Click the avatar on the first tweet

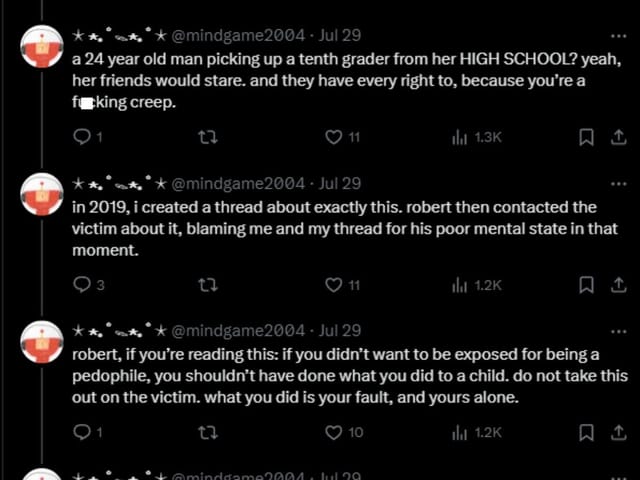[x=40, y=44]
